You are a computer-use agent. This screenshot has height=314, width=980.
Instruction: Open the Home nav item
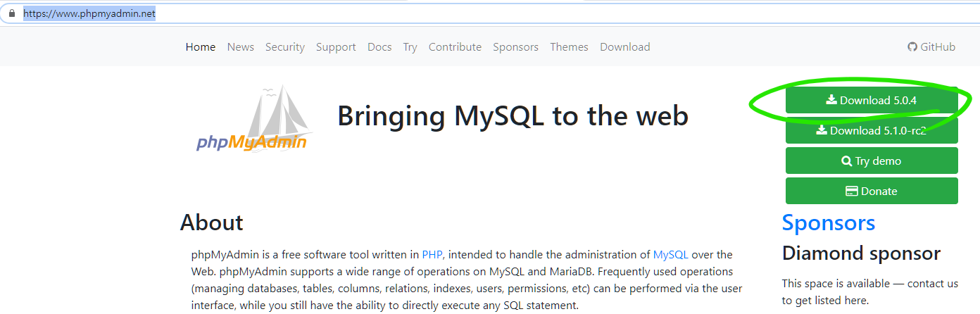tap(201, 47)
